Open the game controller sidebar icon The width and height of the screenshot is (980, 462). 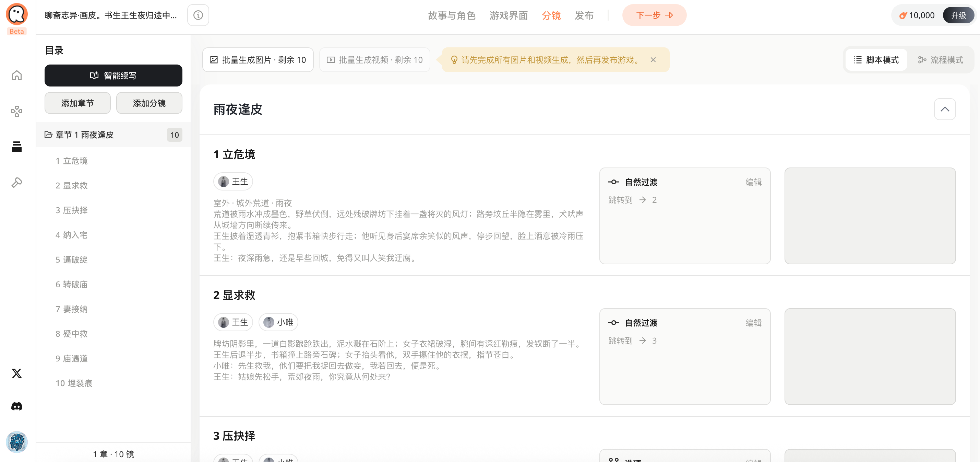[x=17, y=111]
